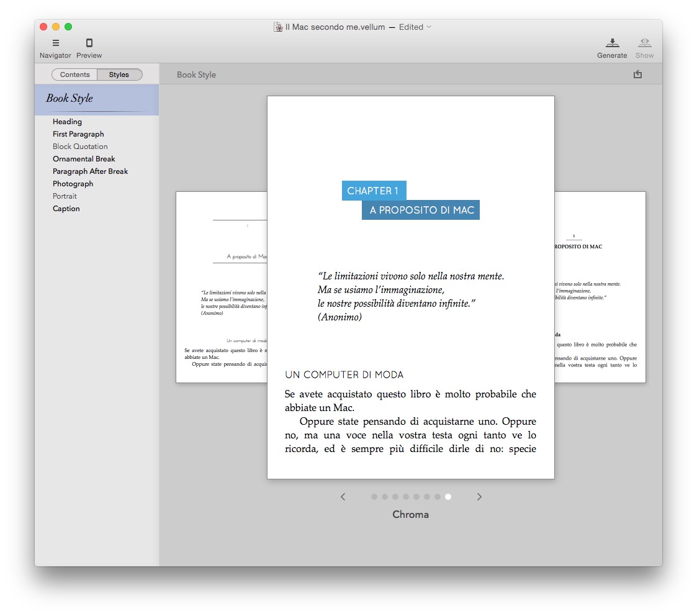Select the Heading style item
Viewport: 697px width, 616px height.
point(67,122)
